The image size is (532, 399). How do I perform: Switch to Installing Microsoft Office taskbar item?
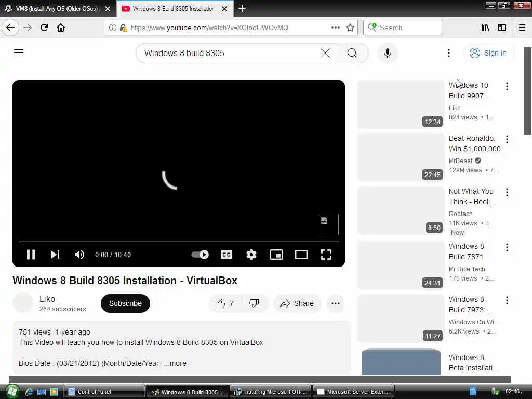tap(270, 392)
